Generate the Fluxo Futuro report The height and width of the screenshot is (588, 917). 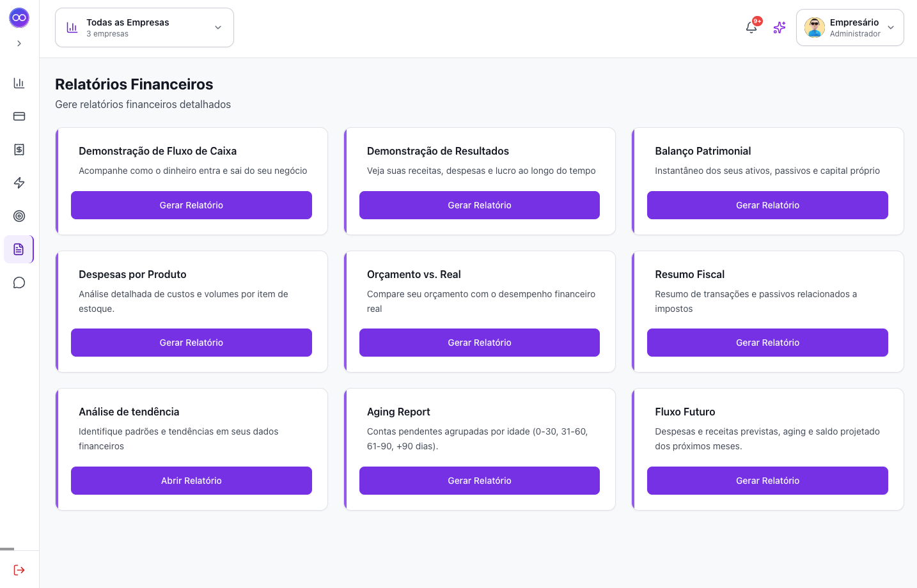click(767, 481)
